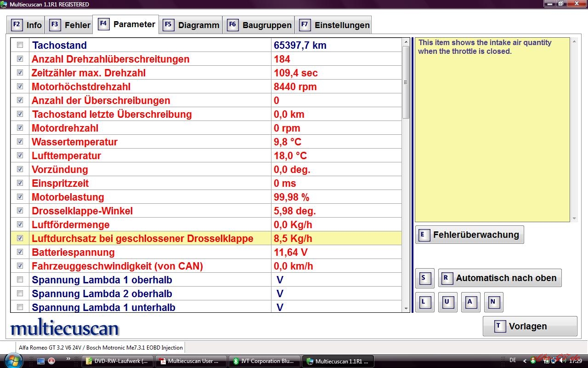Open the T Vorlagen templates button
This screenshot has width=588, height=368.
click(530, 326)
